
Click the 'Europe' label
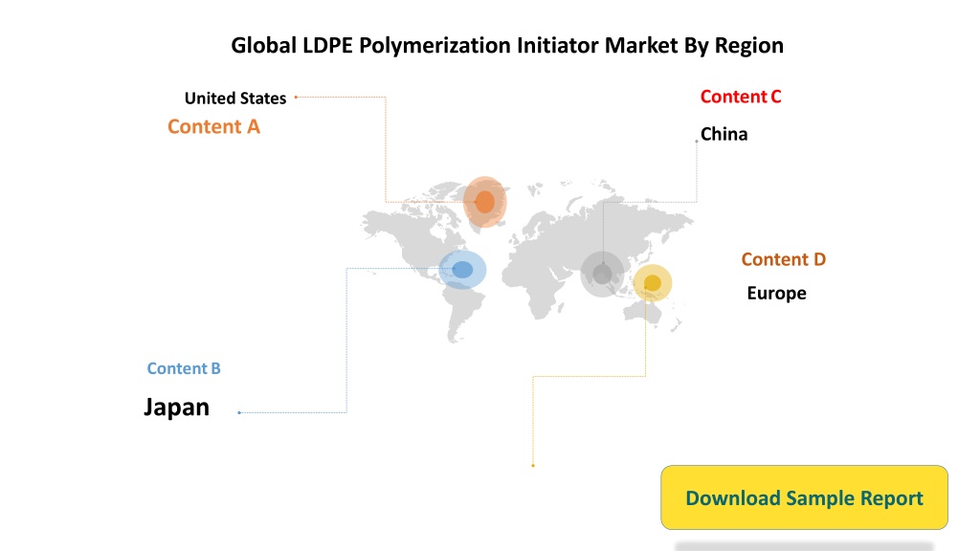pyautogui.click(x=776, y=293)
